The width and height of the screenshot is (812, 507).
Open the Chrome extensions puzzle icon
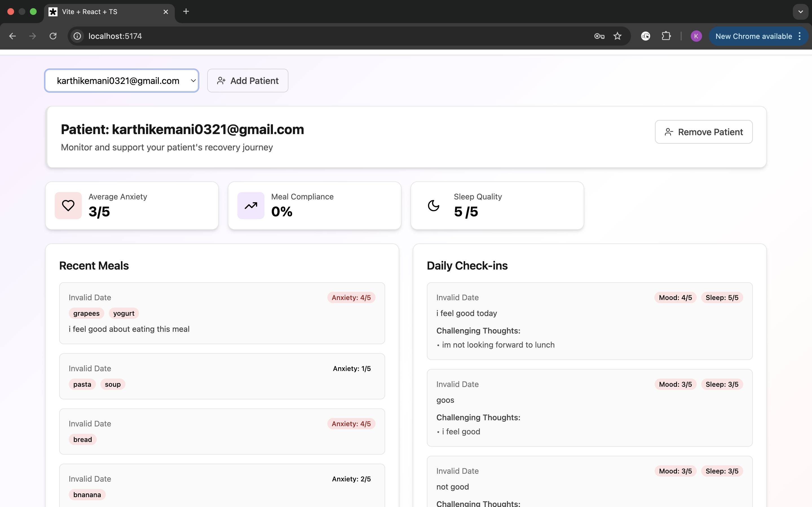666,36
